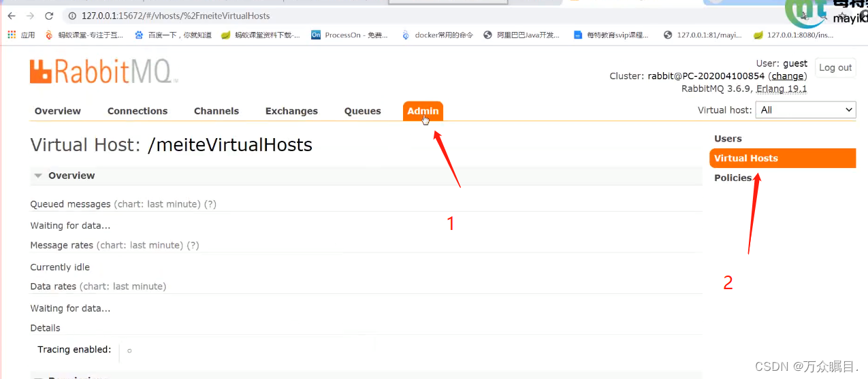Open the 每特教育svip课程 bookmark

(611, 35)
